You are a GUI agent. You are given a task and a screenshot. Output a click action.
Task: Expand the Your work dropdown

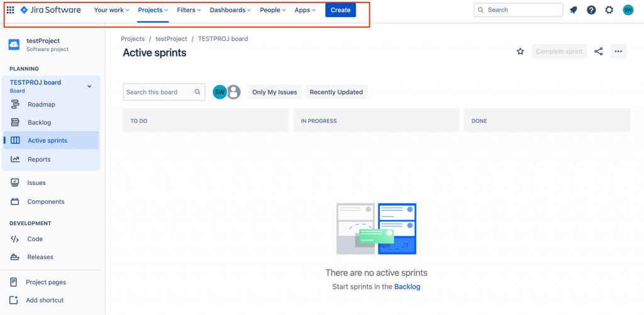tap(111, 10)
